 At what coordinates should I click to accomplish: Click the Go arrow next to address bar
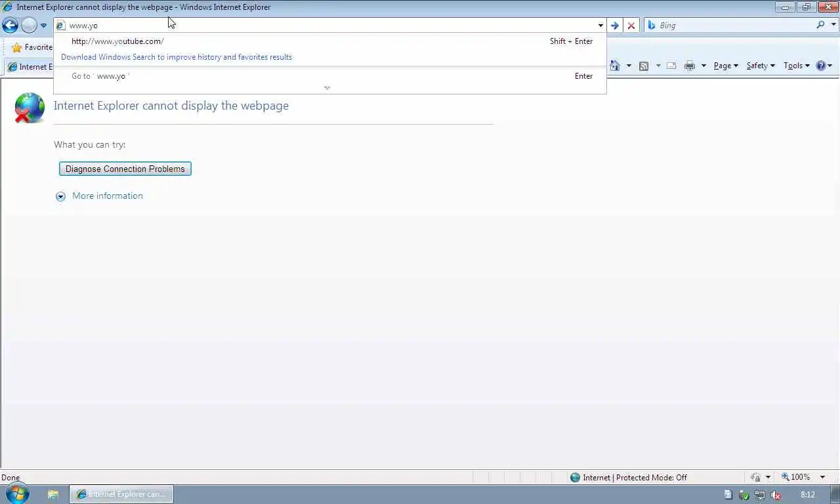click(615, 26)
